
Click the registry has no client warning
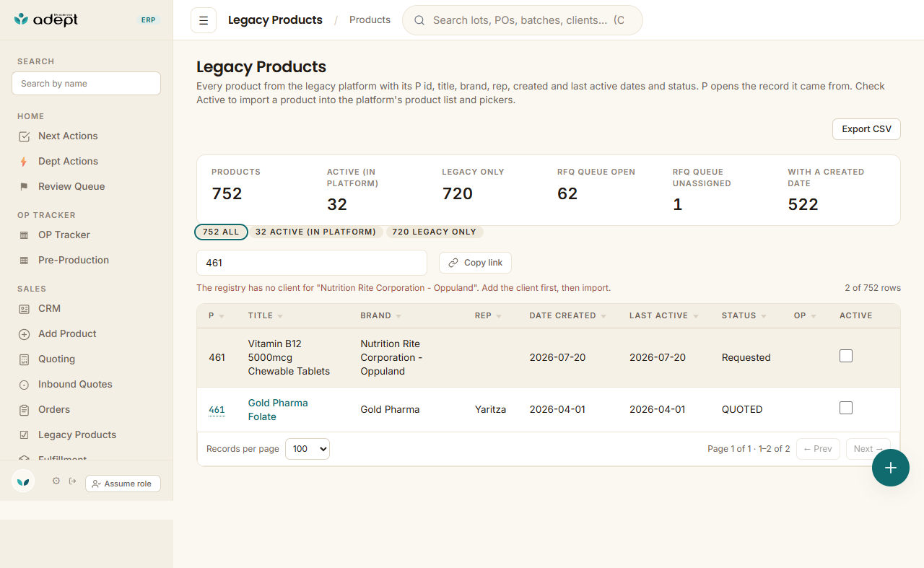[404, 288]
